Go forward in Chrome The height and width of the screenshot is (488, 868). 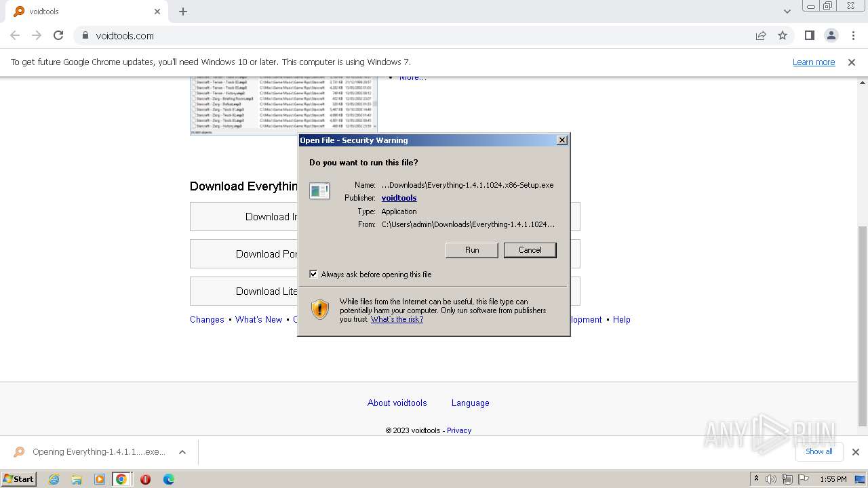point(37,35)
